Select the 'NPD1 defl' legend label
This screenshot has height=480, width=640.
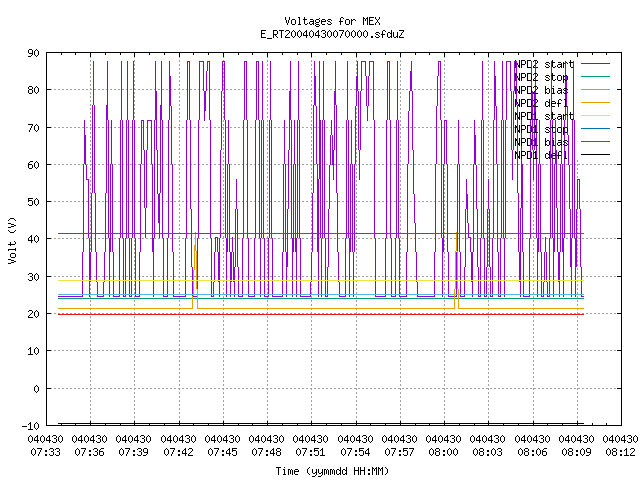click(541, 155)
